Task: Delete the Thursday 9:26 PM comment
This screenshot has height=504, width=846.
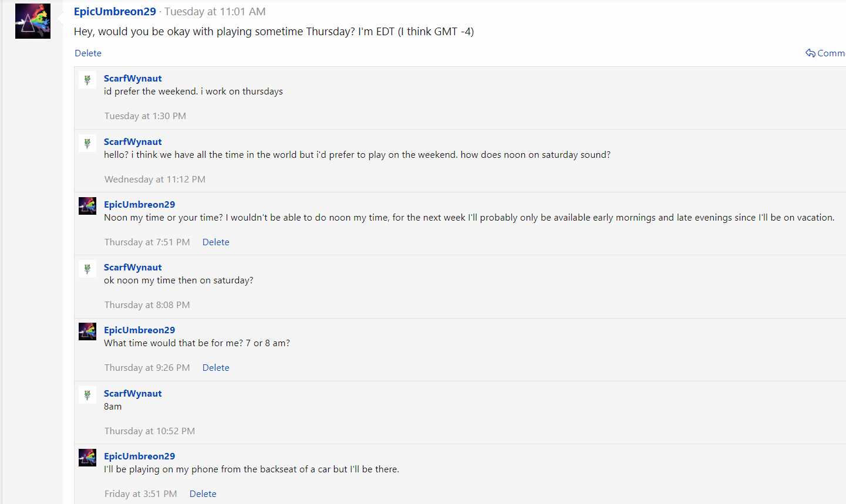Action: coord(215,368)
